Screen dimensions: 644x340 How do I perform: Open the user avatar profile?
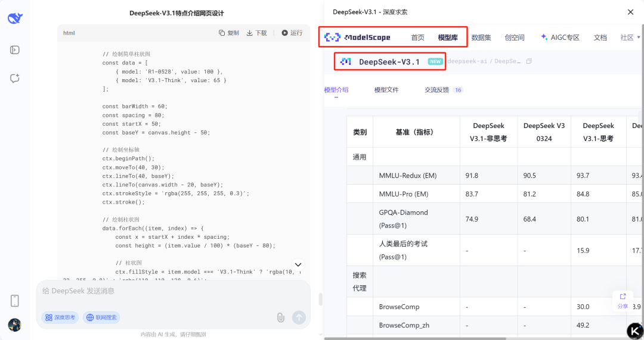(14, 325)
